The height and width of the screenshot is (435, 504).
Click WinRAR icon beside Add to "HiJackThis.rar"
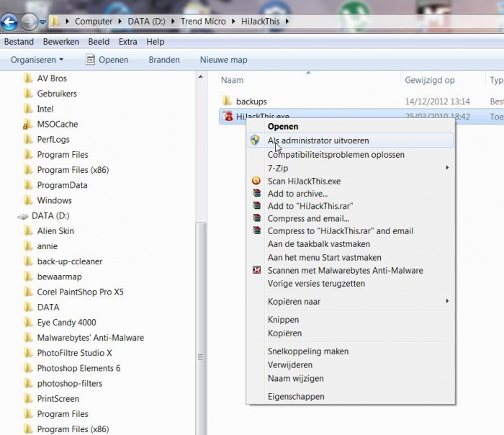pos(256,206)
